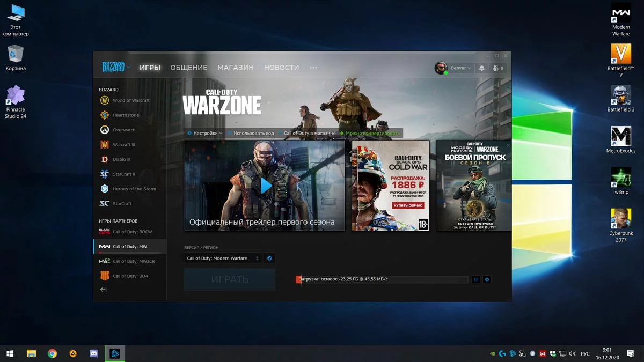This screenshot has width=644, height=362.
Task: Open Logitech G Hub tray icon
Action: [502, 354]
